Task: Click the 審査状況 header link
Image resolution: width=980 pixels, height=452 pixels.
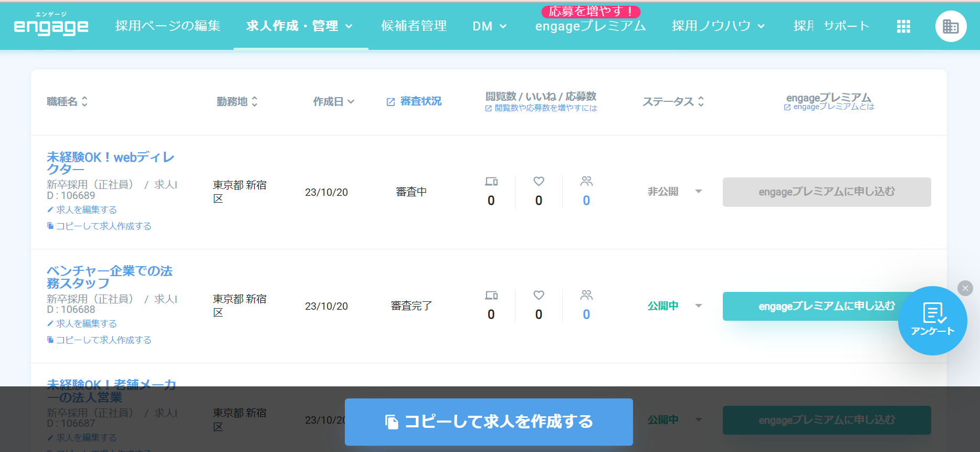Action: click(x=421, y=101)
